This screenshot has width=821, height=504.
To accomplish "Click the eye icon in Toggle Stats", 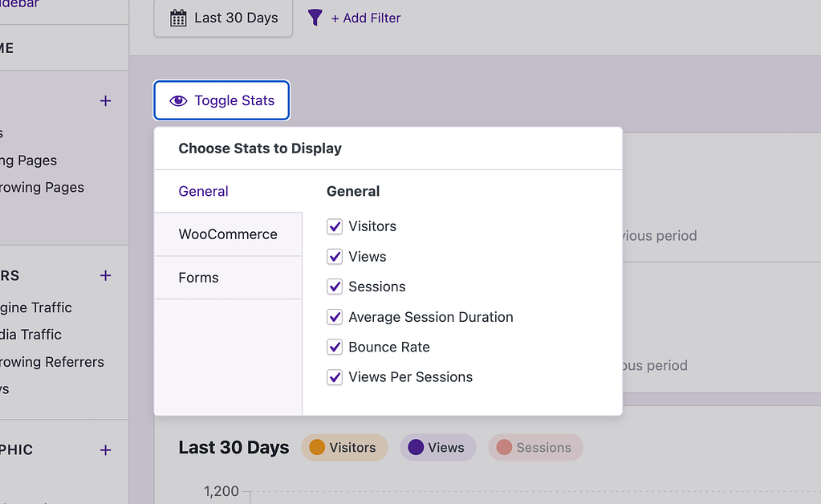I will 178,101.
